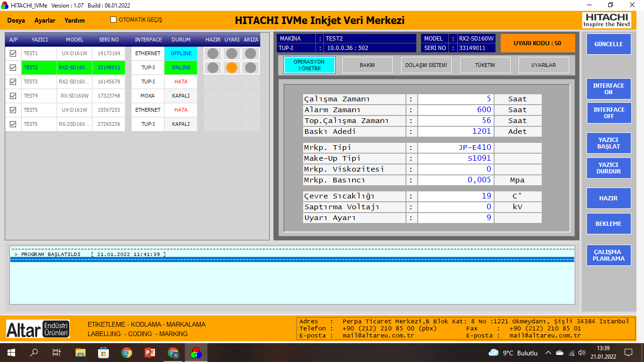Screen dimensions: 644x362
Task: Open ÇALIŞMA PLANLAMA
Action: coord(609,255)
